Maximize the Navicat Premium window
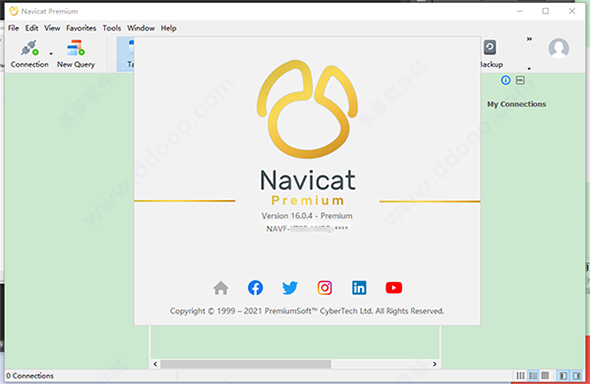The image size is (590, 384). (545, 11)
